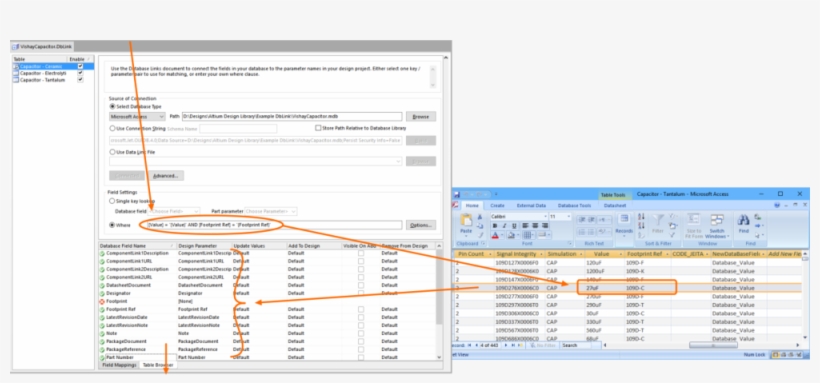Select the Single key lookup radio button
The image size is (820, 383).
point(112,201)
